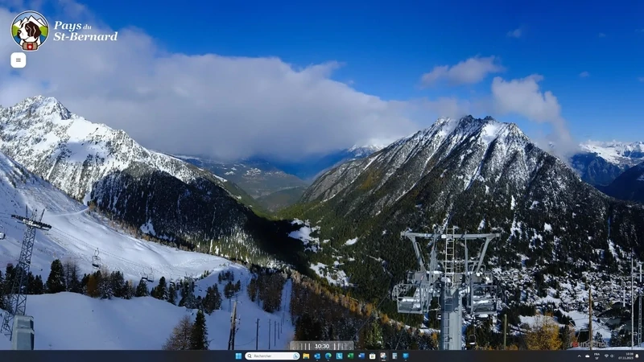Open File Explorer from the taskbar
Screen dimensions: 644x362
pos(306,356)
